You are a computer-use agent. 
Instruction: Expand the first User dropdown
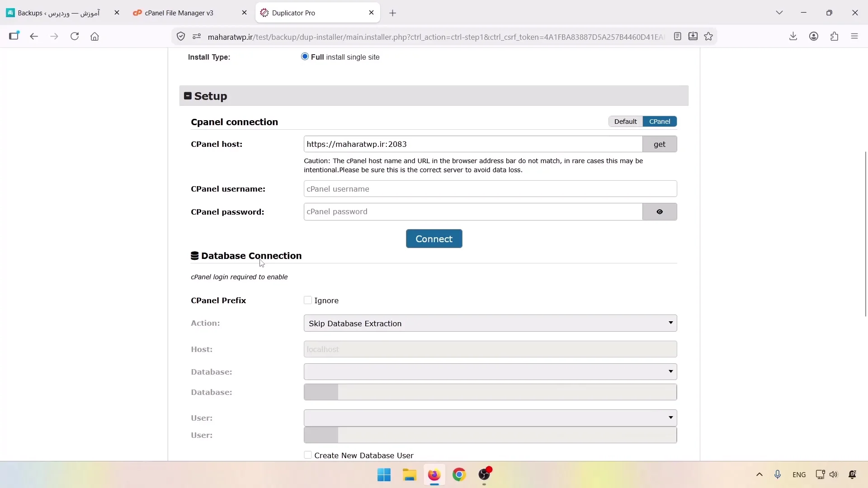490,418
